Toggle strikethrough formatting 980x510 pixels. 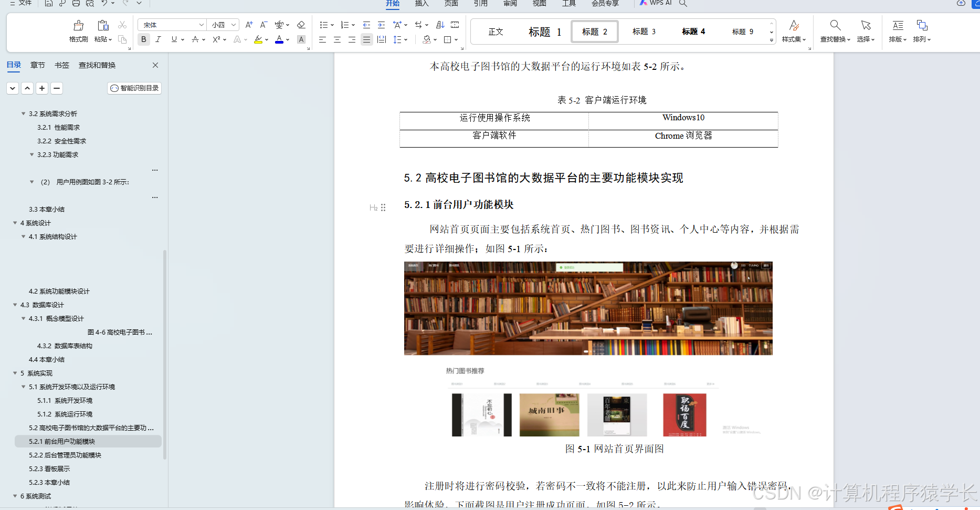pos(195,39)
